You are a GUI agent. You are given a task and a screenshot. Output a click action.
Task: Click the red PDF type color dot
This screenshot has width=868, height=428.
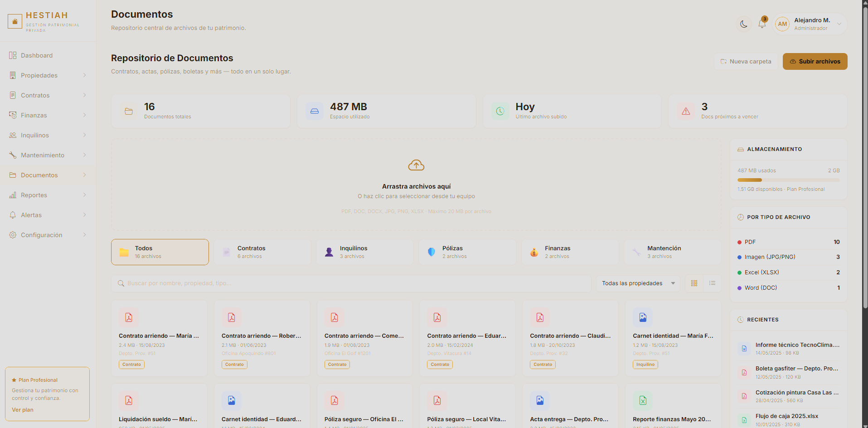click(739, 242)
